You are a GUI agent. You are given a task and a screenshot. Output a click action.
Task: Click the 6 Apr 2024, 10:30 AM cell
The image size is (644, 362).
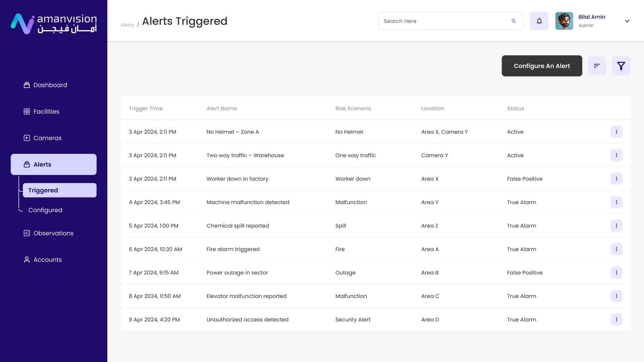[x=155, y=249]
